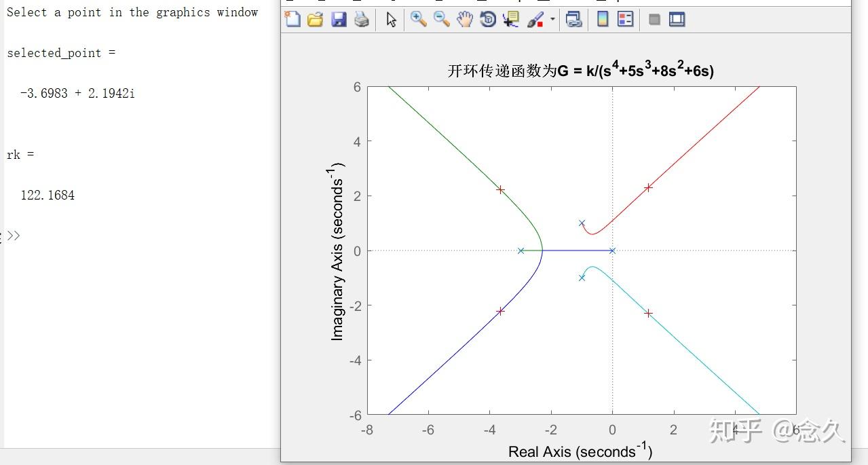The width and height of the screenshot is (868, 465).
Task: Hide Plot Tools
Action: click(654, 19)
